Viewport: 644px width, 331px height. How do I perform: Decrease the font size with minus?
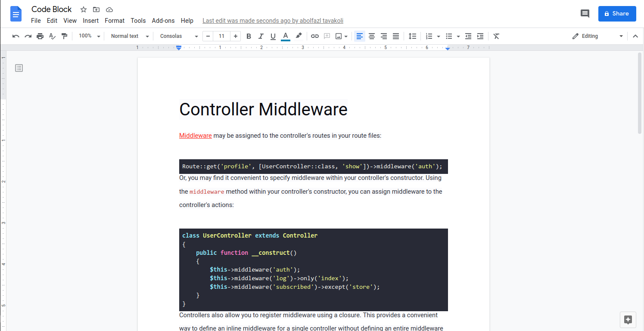click(x=208, y=36)
